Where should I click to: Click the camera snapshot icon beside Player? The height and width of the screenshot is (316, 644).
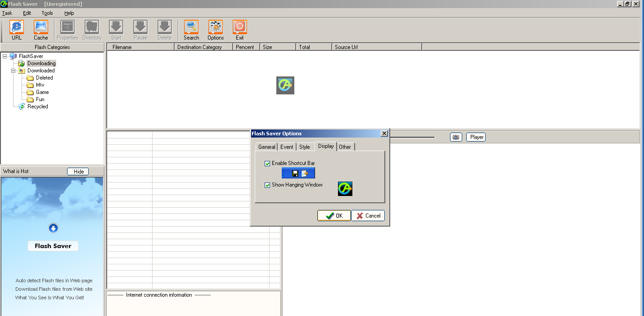456,137
